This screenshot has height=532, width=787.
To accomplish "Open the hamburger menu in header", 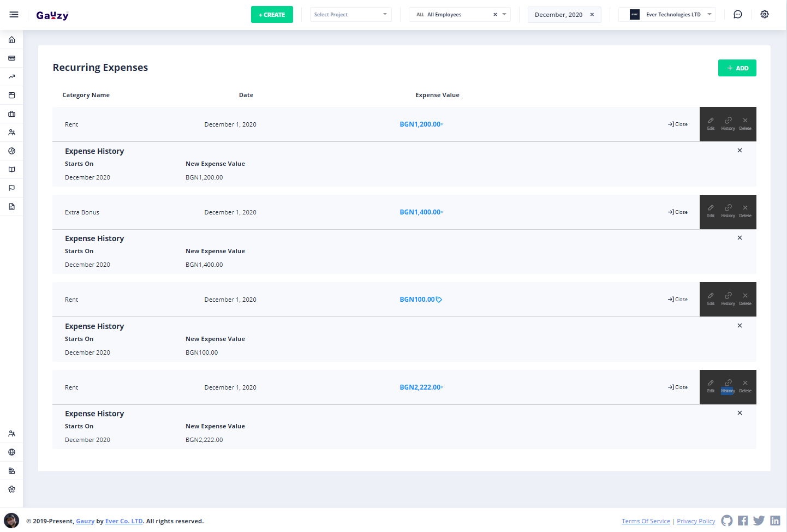I will (x=14, y=15).
